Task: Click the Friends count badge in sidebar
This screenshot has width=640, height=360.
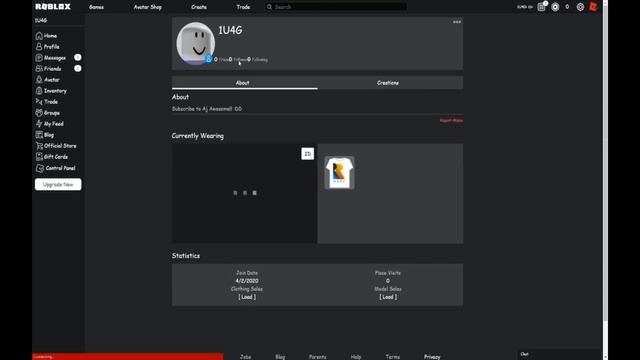Action: pyautogui.click(x=78, y=69)
